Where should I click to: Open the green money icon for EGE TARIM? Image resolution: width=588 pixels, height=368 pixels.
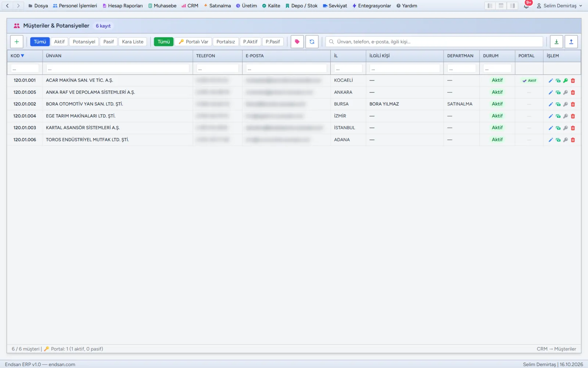click(x=558, y=116)
